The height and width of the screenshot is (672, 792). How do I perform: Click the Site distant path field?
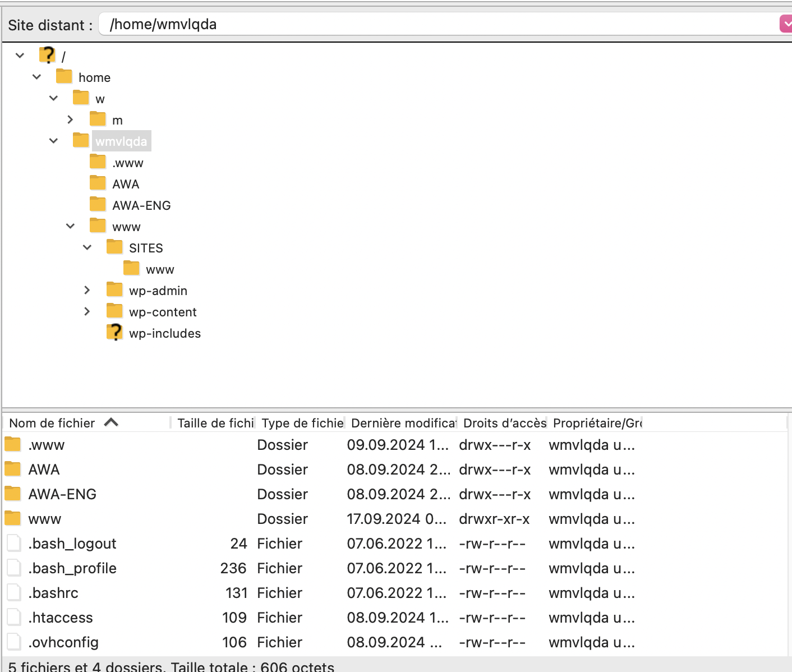coord(438,24)
